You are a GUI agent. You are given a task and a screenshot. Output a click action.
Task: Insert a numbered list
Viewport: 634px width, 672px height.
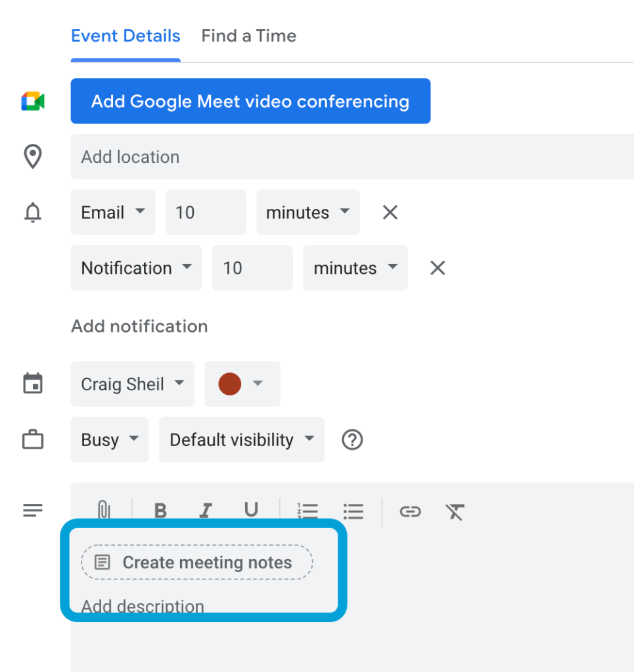307,511
